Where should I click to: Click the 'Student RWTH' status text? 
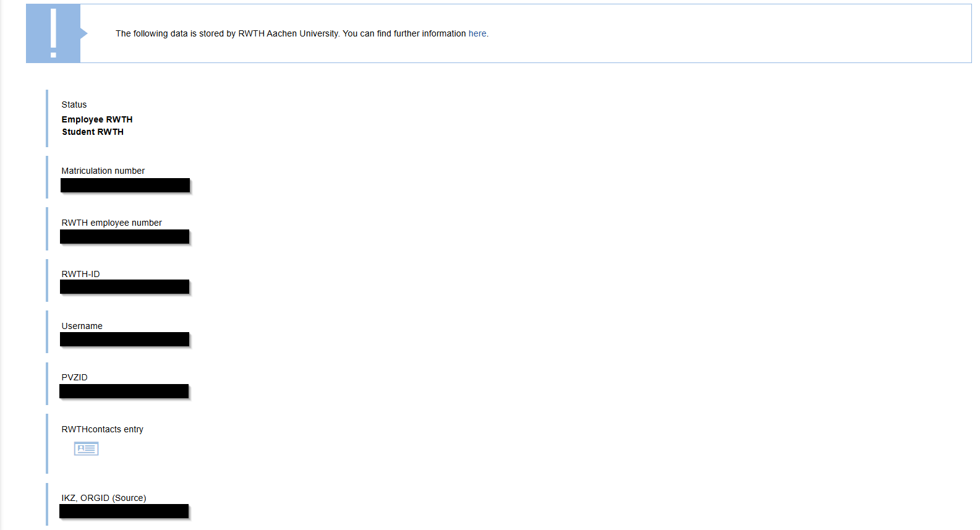(93, 132)
